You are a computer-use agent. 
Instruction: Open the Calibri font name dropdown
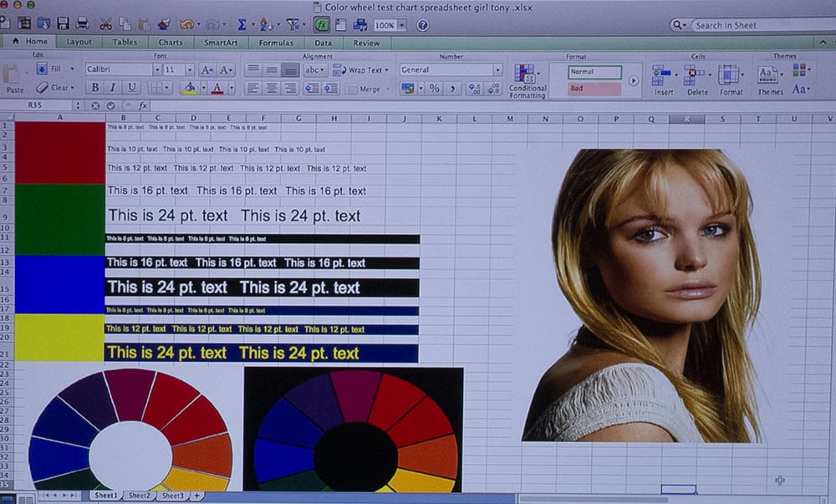[157, 69]
